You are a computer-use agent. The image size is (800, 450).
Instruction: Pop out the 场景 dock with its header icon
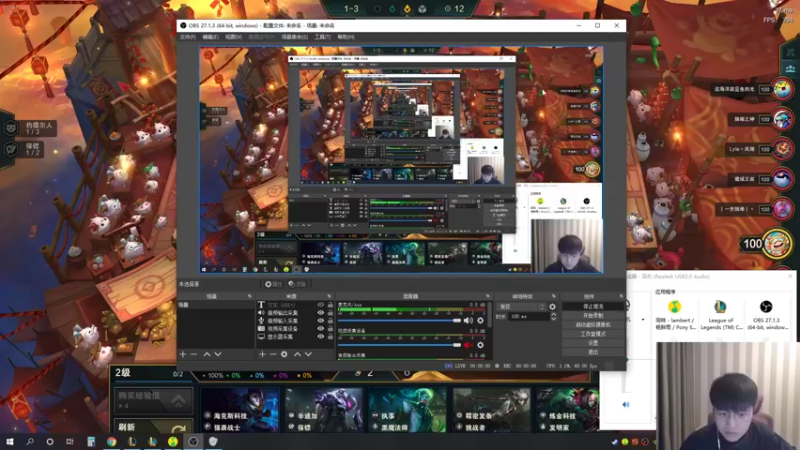click(x=249, y=296)
